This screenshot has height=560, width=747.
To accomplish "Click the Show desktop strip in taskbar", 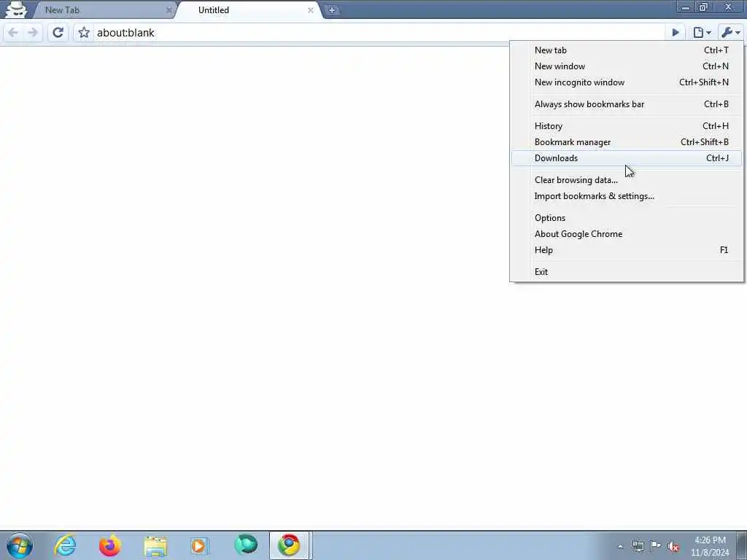I will coord(742,545).
